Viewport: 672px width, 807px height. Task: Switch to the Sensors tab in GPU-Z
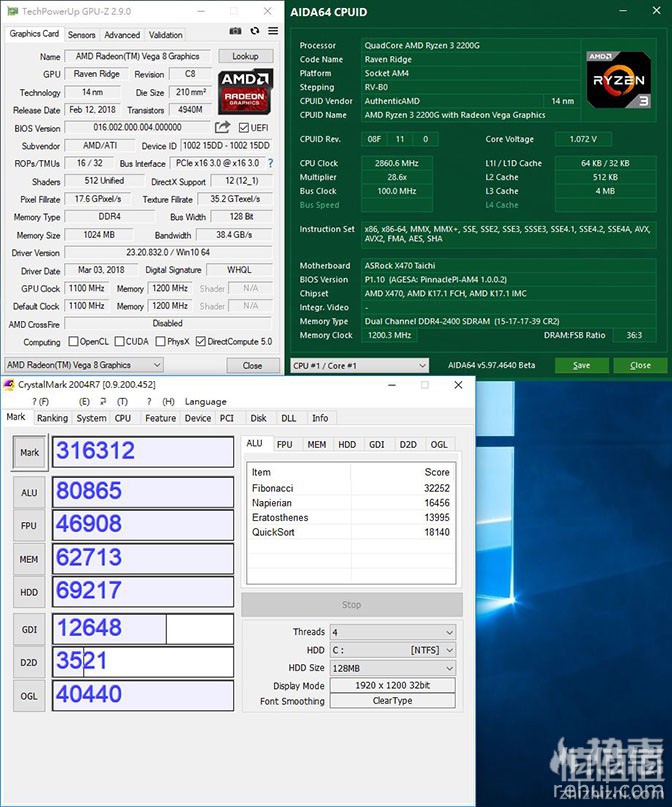(x=81, y=35)
